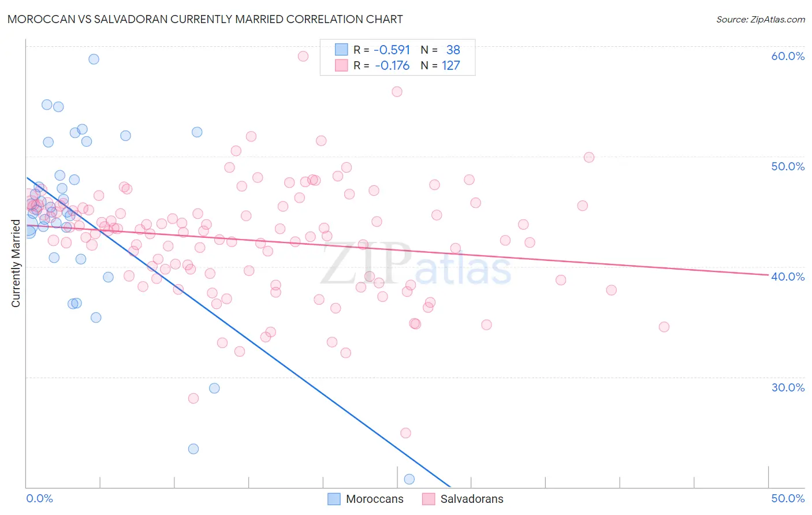
Task: Click the chart title text
Action: point(205,19)
